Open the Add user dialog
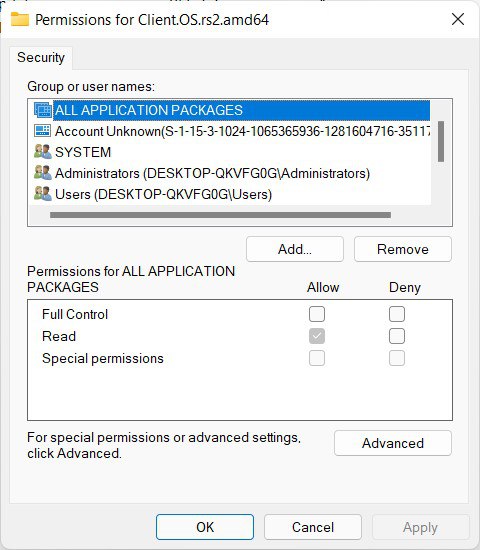The width and height of the screenshot is (480, 550). (x=295, y=249)
